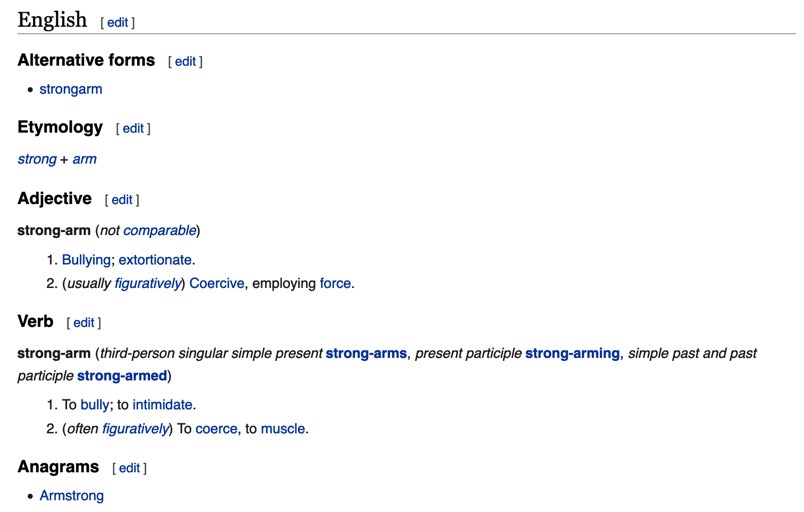Open the Bullying definition link
Screen dimensions: 804x512
point(86,260)
